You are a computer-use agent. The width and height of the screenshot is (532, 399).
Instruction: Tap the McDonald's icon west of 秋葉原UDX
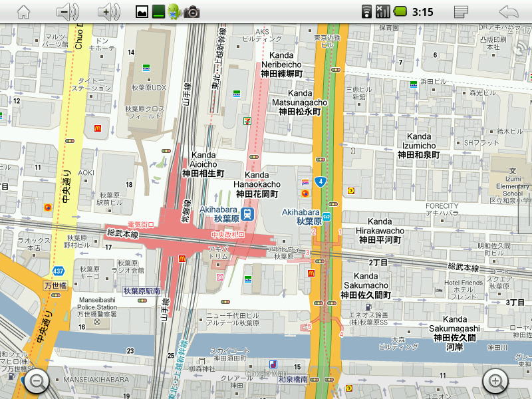(98, 128)
